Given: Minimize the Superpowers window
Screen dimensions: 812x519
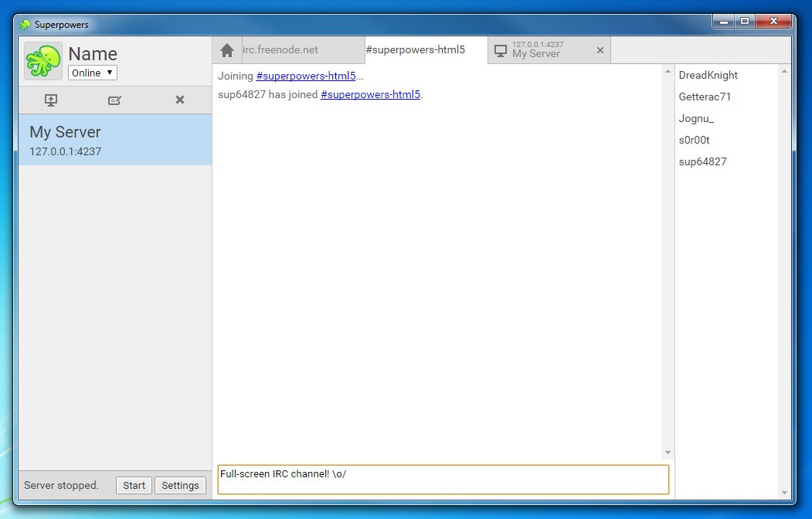Looking at the screenshot, I should point(724,21).
